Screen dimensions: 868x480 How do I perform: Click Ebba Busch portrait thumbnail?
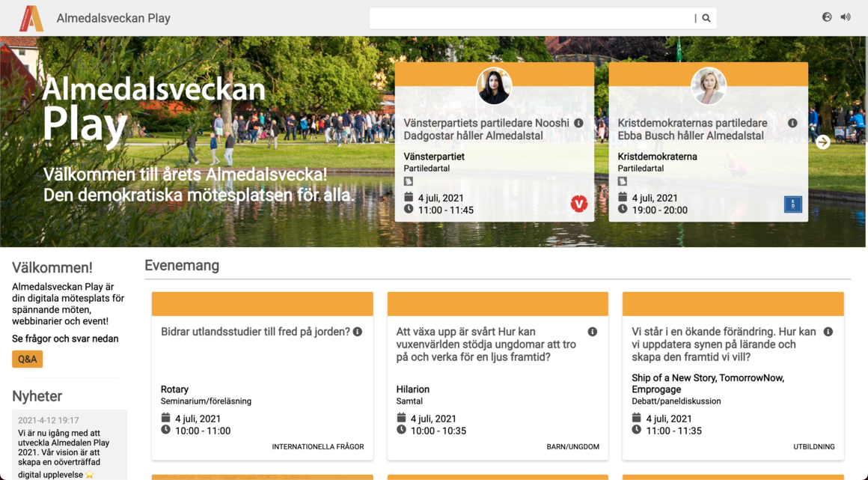709,86
